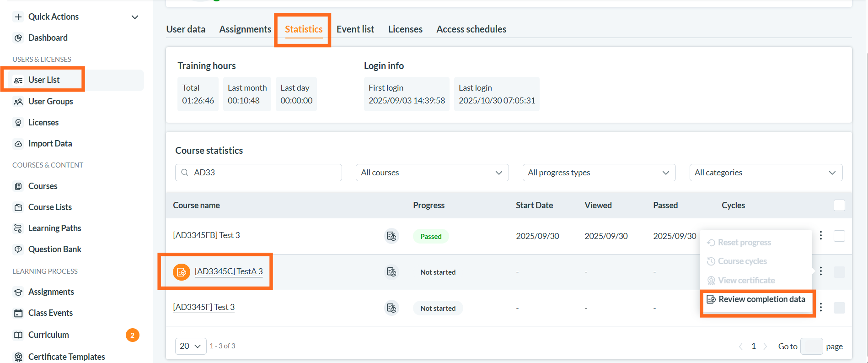Open the [AD3345F] Test 3 course link
The width and height of the screenshot is (868, 363).
pos(204,307)
